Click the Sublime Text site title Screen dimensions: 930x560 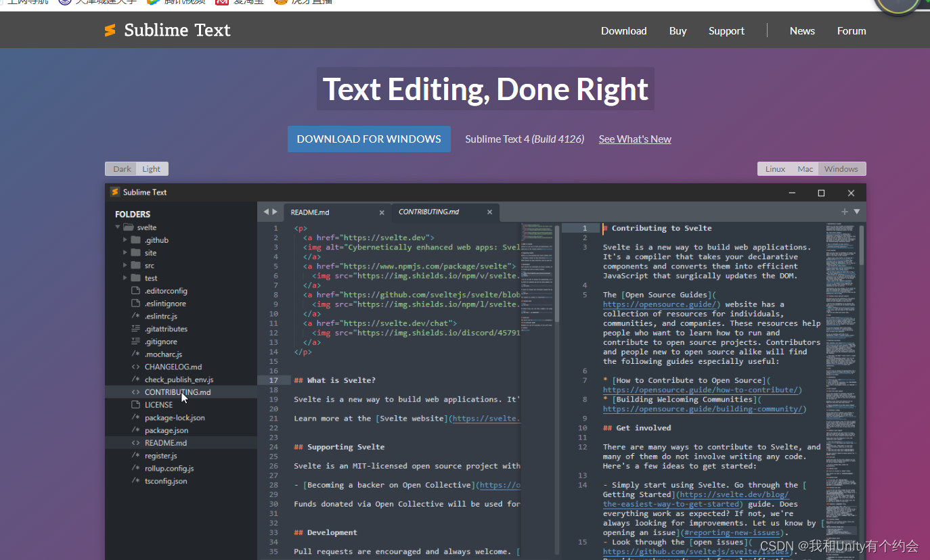tap(177, 30)
